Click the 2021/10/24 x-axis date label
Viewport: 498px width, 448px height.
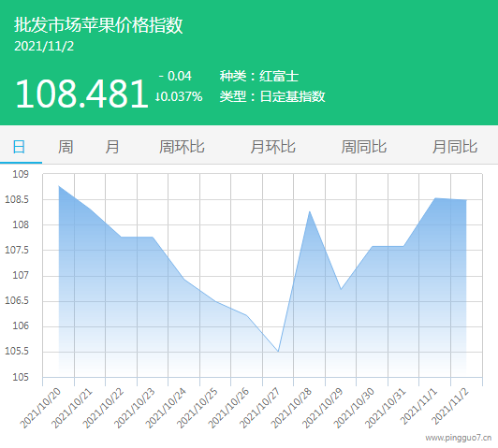166,408
